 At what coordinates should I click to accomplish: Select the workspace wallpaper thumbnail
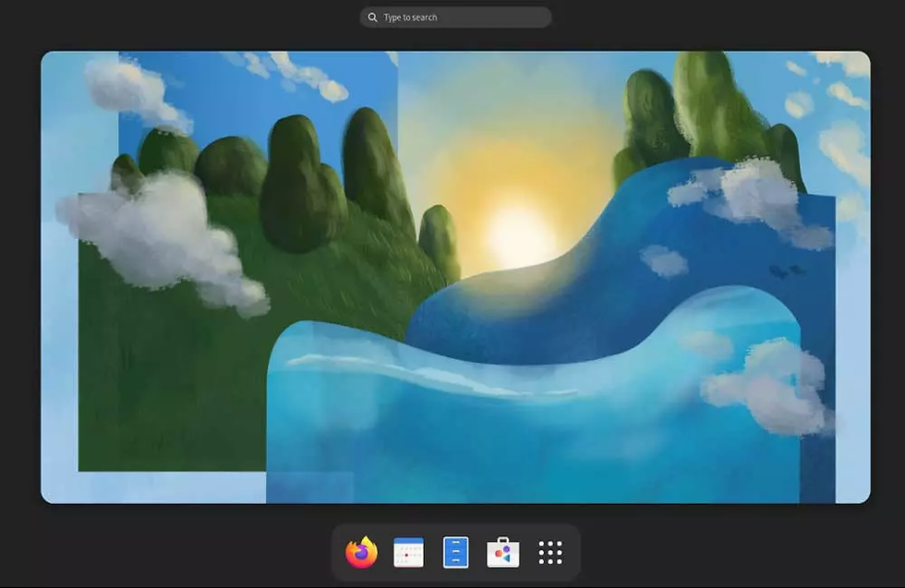pos(455,277)
